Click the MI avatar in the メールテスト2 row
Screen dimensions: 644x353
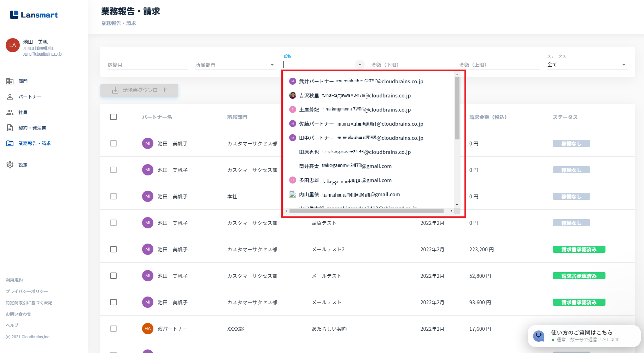(148, 249)
